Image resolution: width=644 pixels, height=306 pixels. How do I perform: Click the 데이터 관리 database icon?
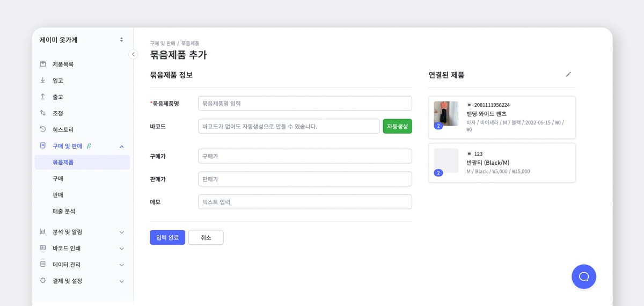click(x=43, y=265)
